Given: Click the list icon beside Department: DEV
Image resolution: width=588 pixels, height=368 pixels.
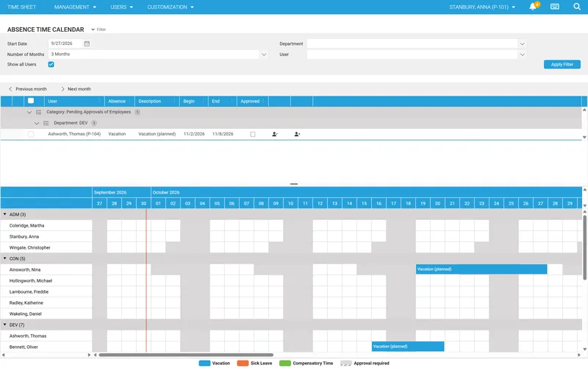Looking at the screenshot, I should tap(46, 123).
